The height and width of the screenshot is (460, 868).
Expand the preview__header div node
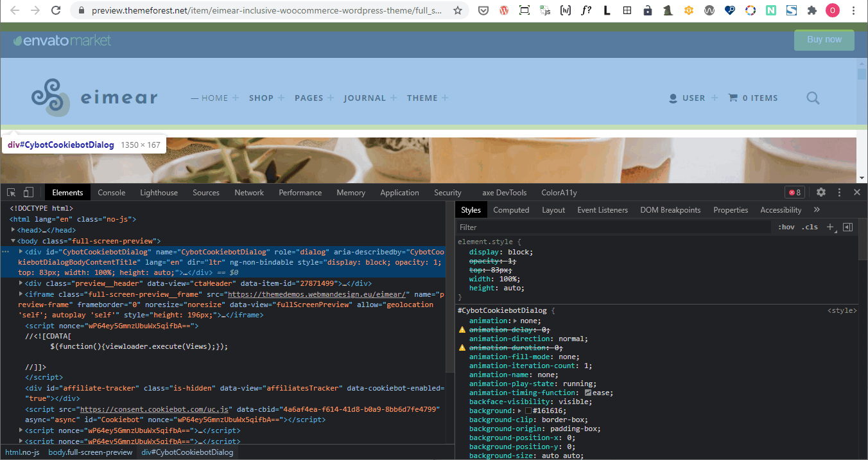coord(21,283)
